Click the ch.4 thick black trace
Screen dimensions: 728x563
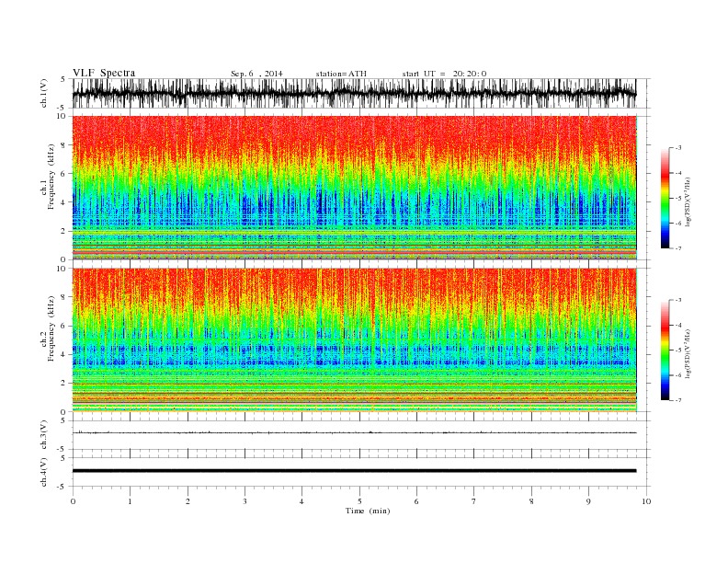(354, 471)
